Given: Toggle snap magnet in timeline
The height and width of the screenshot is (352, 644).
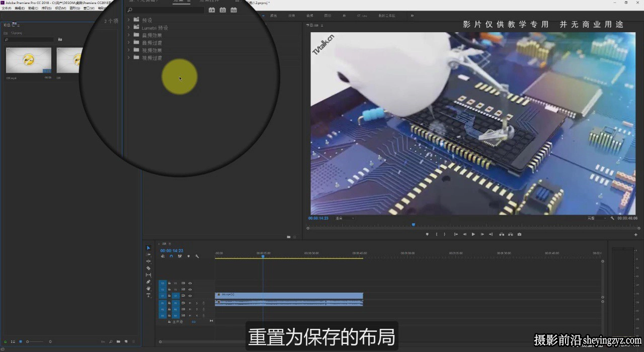Looking at the screenshot, I should 171,256.
